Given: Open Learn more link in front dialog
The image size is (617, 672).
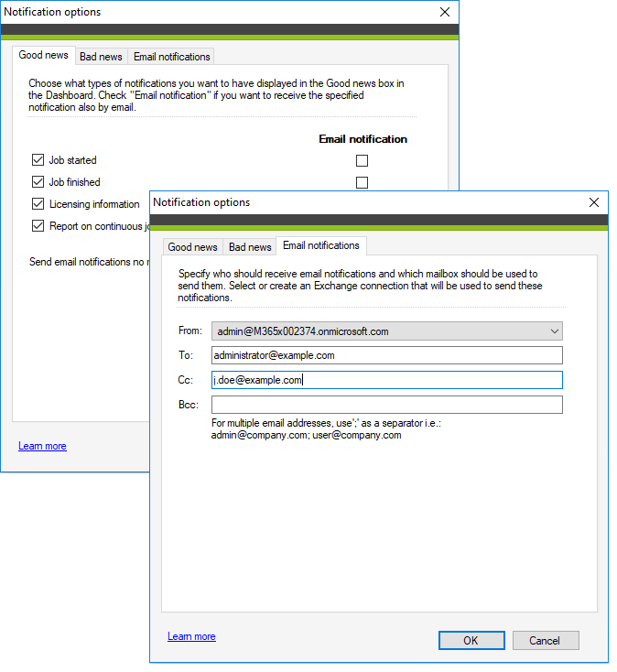Looking at the screenshot, I should [191, 636].
